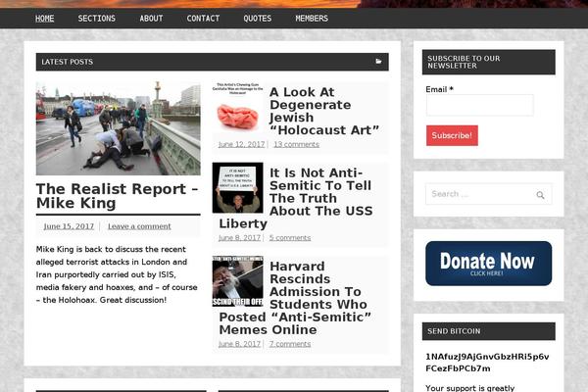This screenshot has height=392, width=588.
Task: Open the protester sign thumbnail
Action: tap(238, 187)
